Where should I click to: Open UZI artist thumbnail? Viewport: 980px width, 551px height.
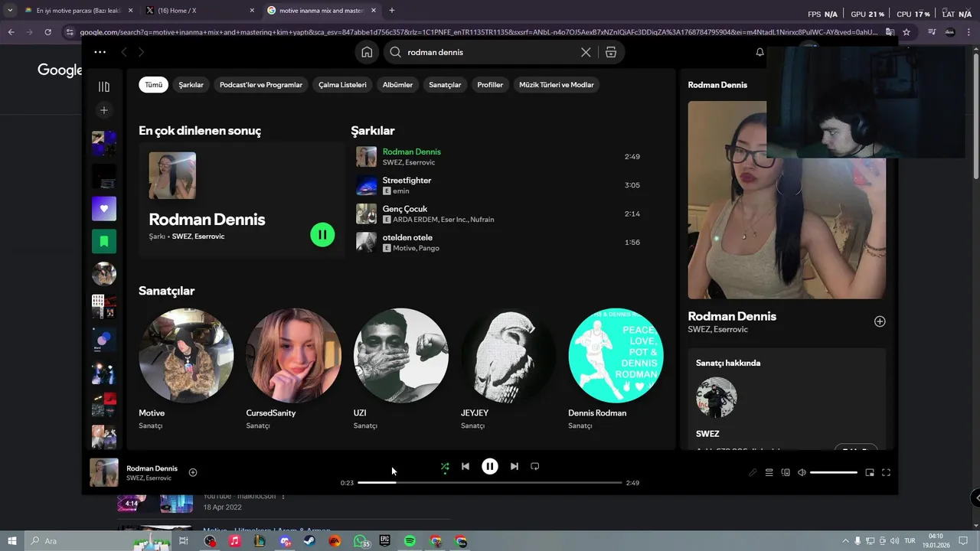coord(401,356)
